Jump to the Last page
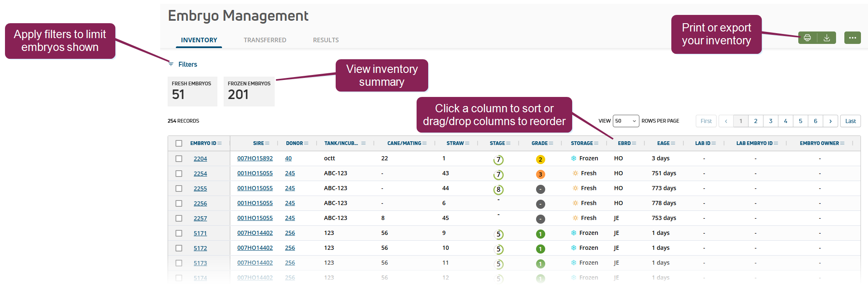868x290 pixels. click(850, 121)
